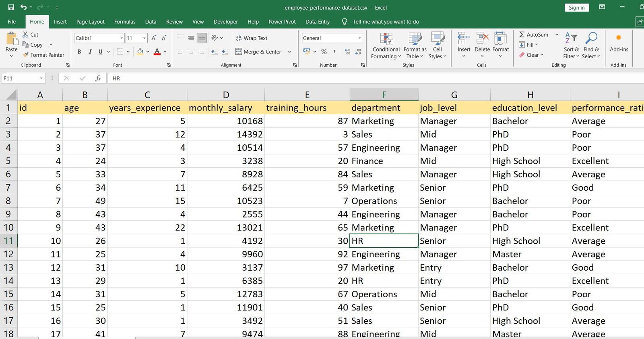Screen dimensions: 644x339
Task: Open the Page Layout tab
Action: pyautogui.click(x=90, y=22)
